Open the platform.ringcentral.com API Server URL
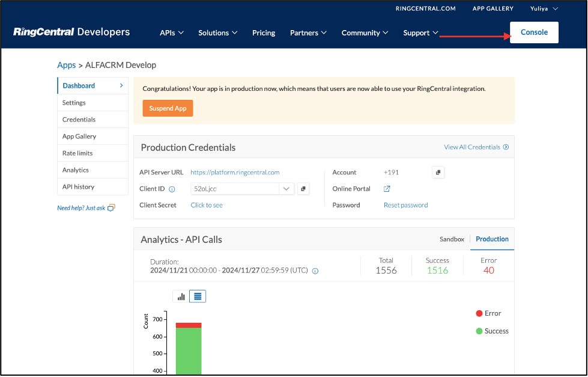The width and height of the screenshot is (588, 377). click(235, 173)
